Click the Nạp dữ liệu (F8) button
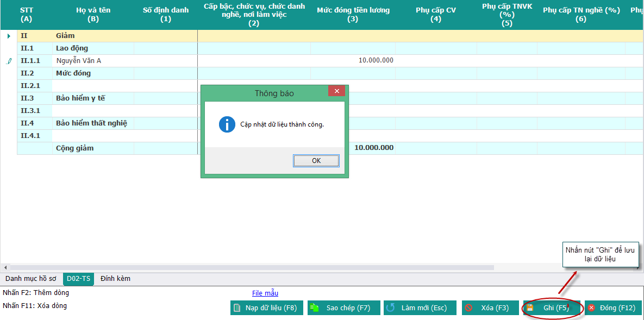644x320 pixels. [x=267, y=308]
